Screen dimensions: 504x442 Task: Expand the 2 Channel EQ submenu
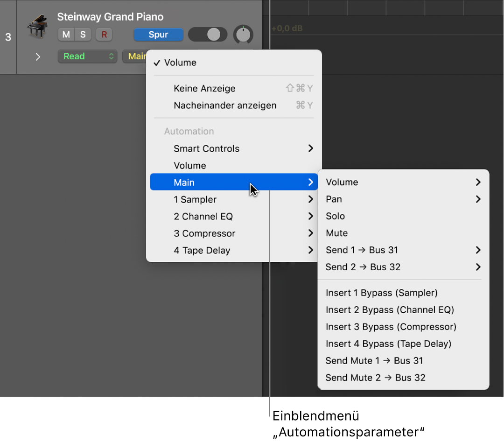point(203,216)
